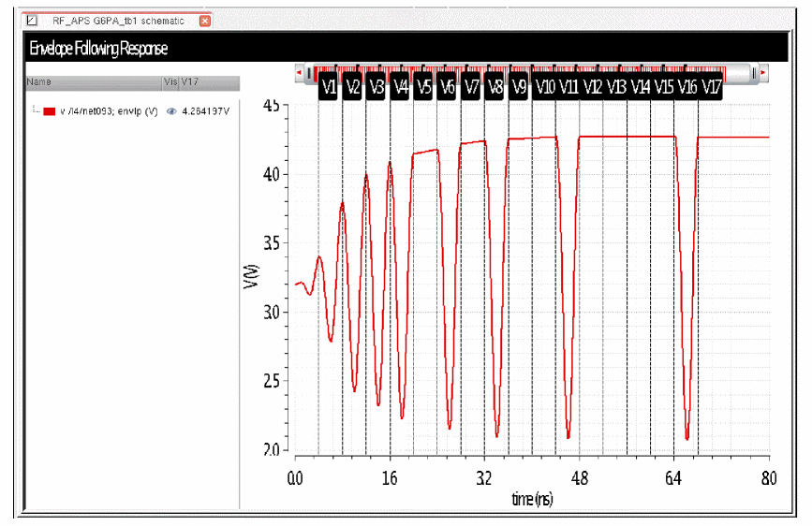Image resolution: width=812 pixels, height=526 pixels.
Task: Select vertical marker V10
Action: pyautogui.click(x=545, y=86)
